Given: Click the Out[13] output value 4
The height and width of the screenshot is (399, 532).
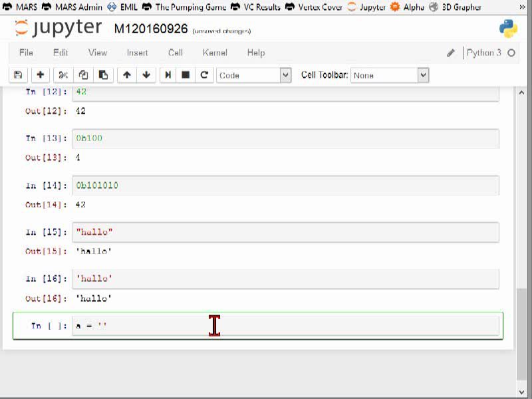Looking at the screenshot, I should (78, 158).
